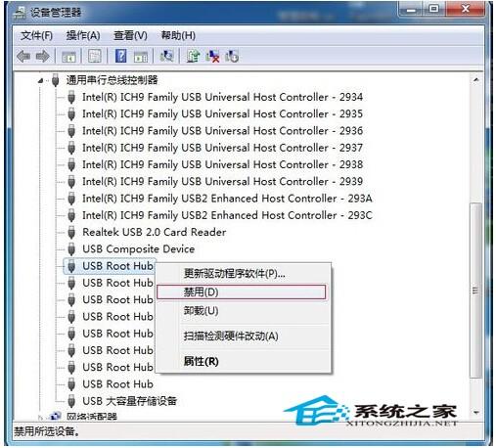The height and width of the screenshot is (448, 496).
Task: Select Universal Host Controller - 2938
Action: point(222,164)
